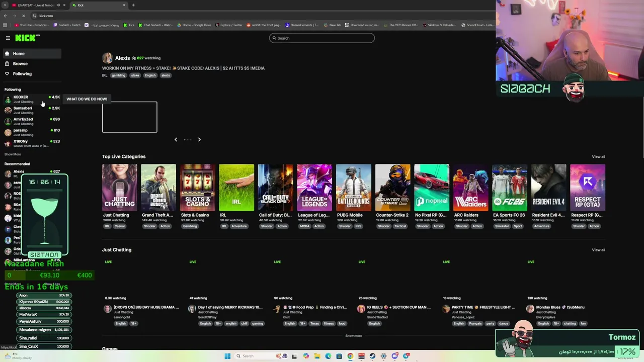Open Alexis streamer avatar

pyautogui.click(x=107, y=58)
